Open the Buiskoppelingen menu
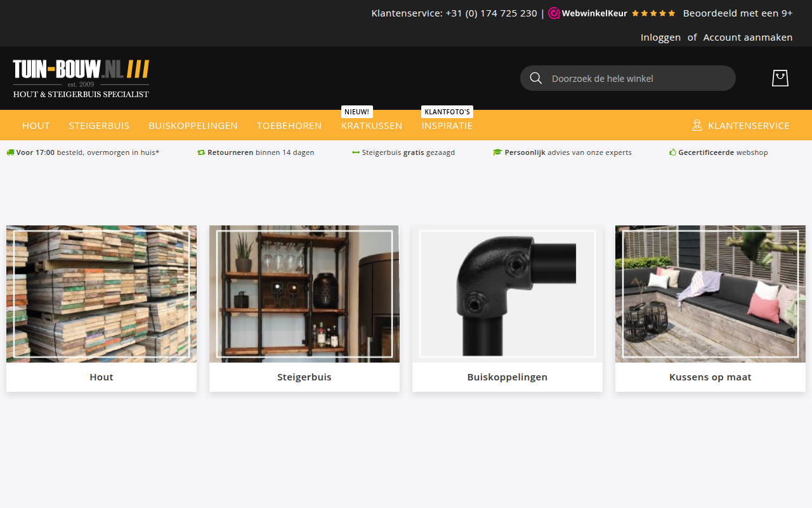 coord(193,126)
